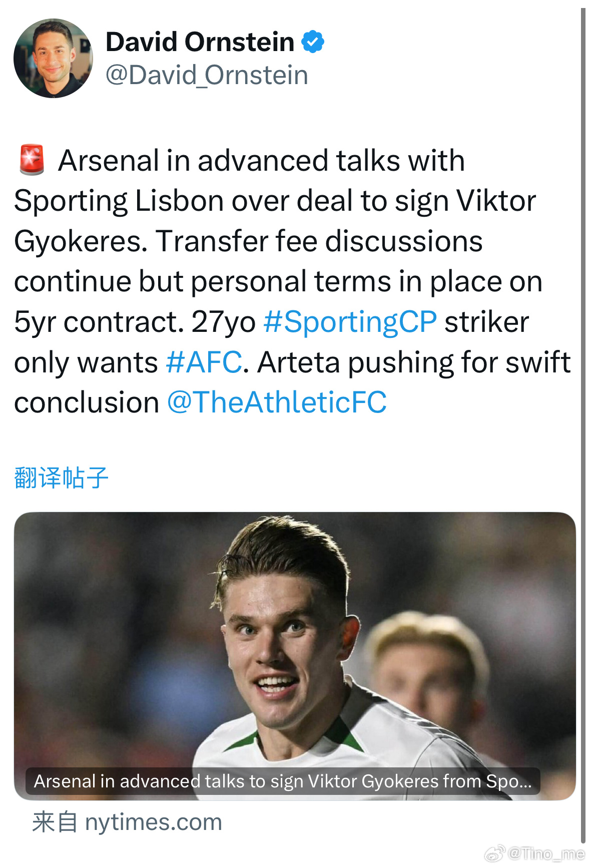Screen dimensions: 590x868
Task: Open the 来自 nytimes.com source link
Action: (x=127, y=822)
